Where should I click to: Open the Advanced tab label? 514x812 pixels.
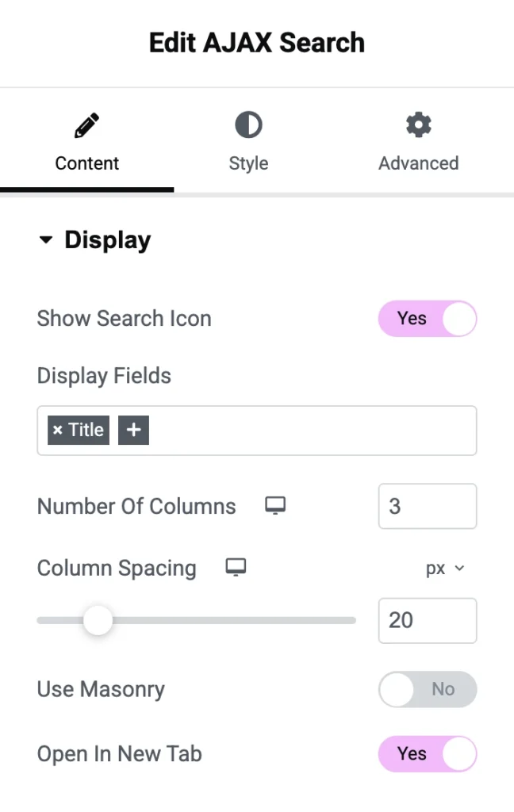pyautogui.click(x=418, y=163)
